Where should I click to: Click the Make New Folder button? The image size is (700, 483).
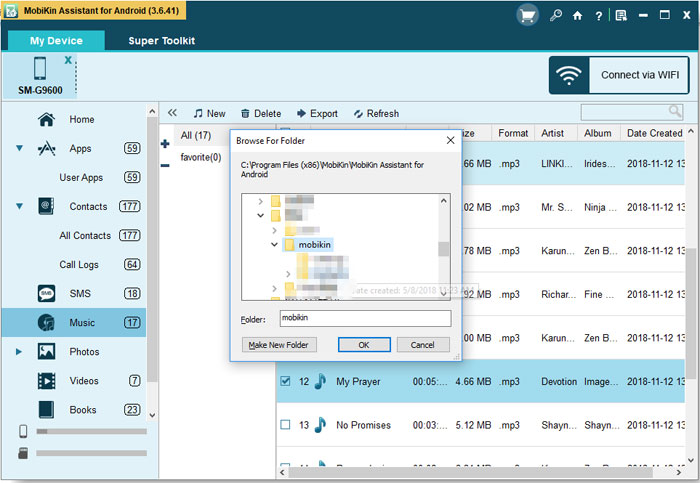[x=279, y=345]
